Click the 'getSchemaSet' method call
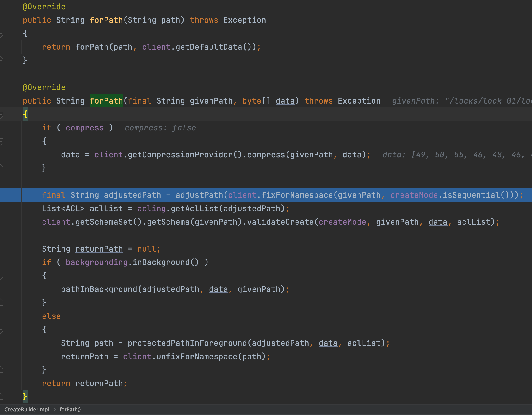Screen dimensions: 532x415 click(104, 222)
